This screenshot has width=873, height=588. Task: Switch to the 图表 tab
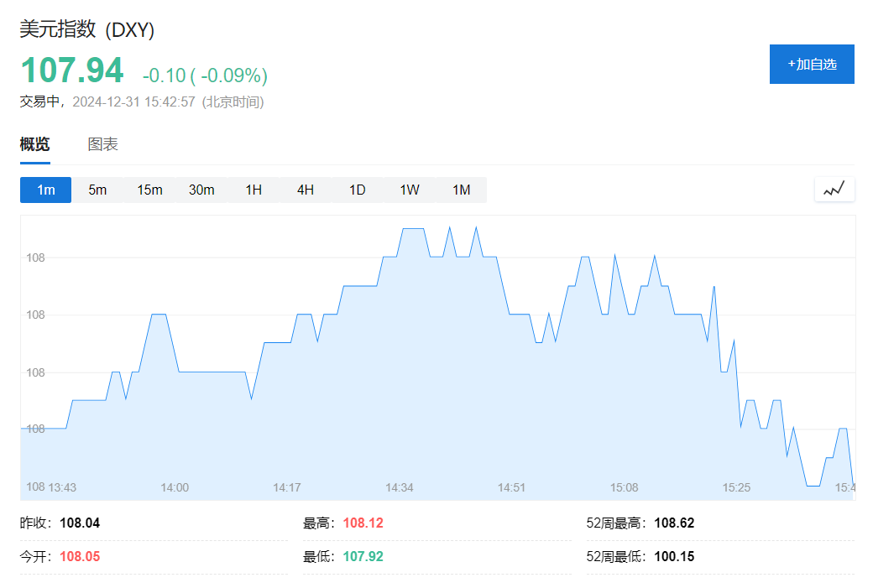[x=103, y=144]
